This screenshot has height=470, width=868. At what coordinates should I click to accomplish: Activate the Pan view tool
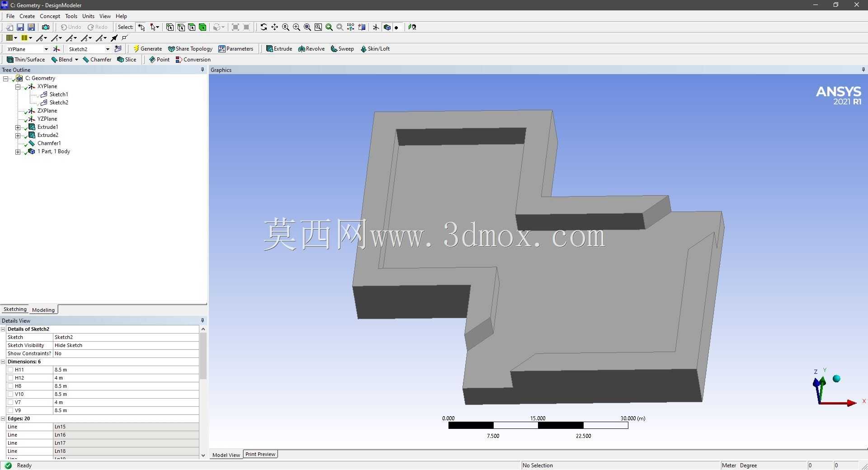tap(274, 27)
